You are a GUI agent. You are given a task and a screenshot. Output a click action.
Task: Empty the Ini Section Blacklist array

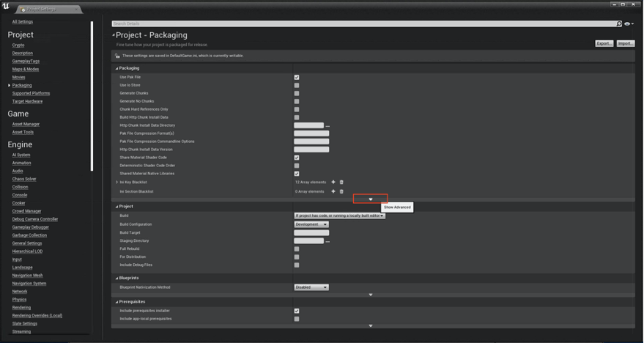coord(341,191)
